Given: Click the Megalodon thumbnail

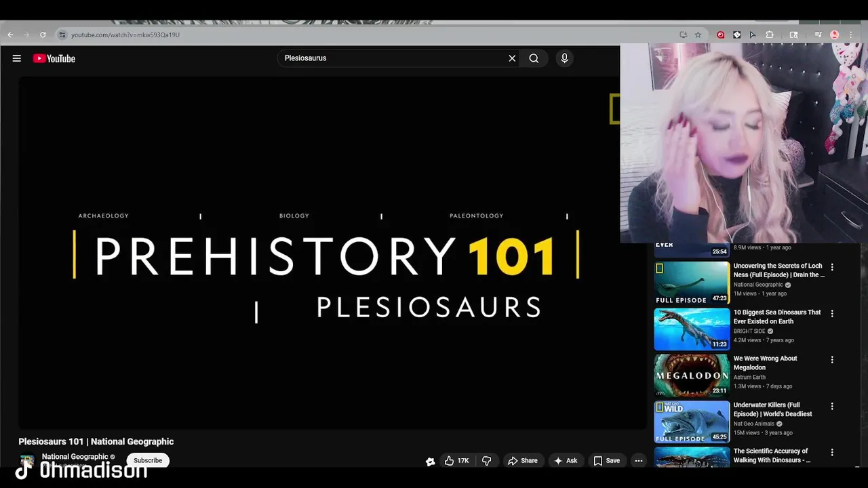Looking at the screenshot, I should pyautogui.click(x=692, y=375).
